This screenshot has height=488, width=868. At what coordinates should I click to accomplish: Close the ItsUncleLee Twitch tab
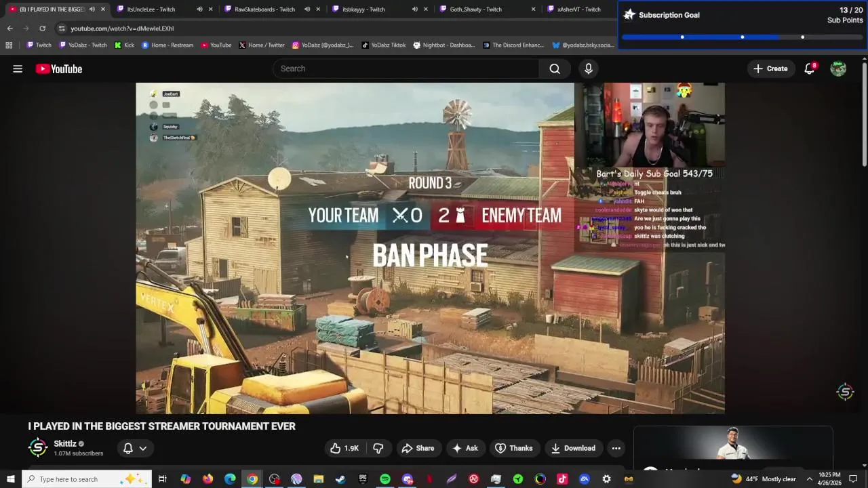[211, 9]
